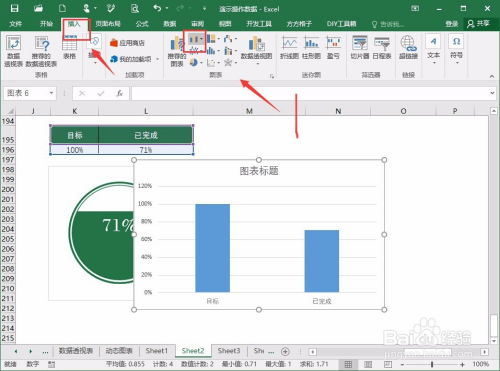This screenshot has width=500, height=371.
Task: Switch to the Formulas (公式) tab
Action: (x=142, y=24)
